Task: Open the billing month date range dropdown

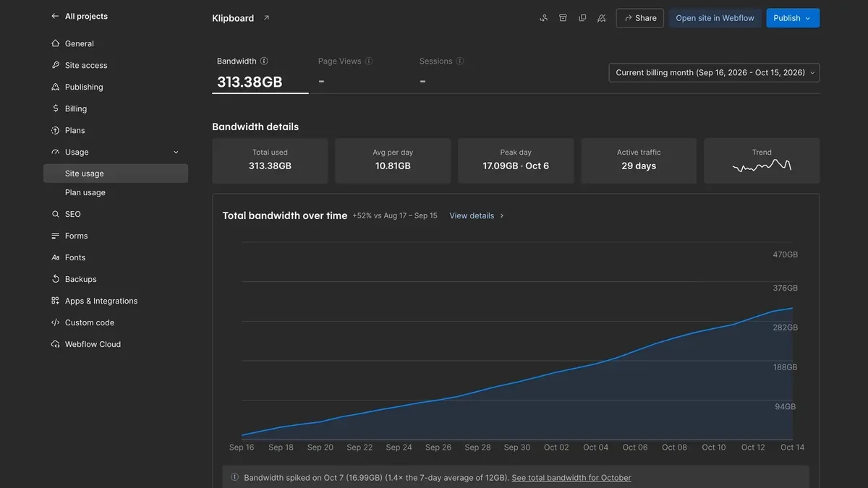Action: (714, 72)
